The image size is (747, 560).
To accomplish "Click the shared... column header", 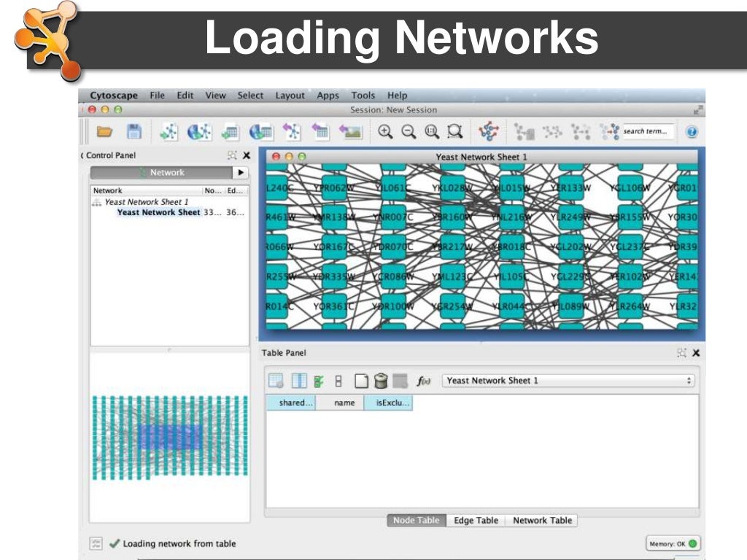I will click(290, 402).
